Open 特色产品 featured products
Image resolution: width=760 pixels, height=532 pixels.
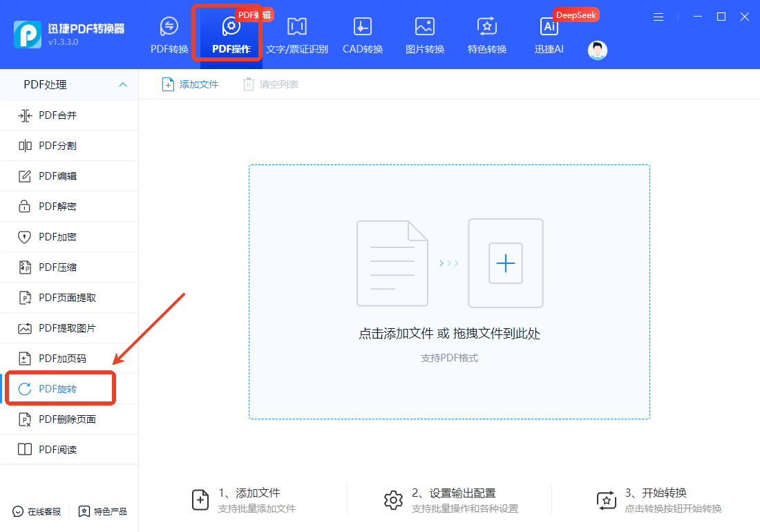tap(103, 512)
